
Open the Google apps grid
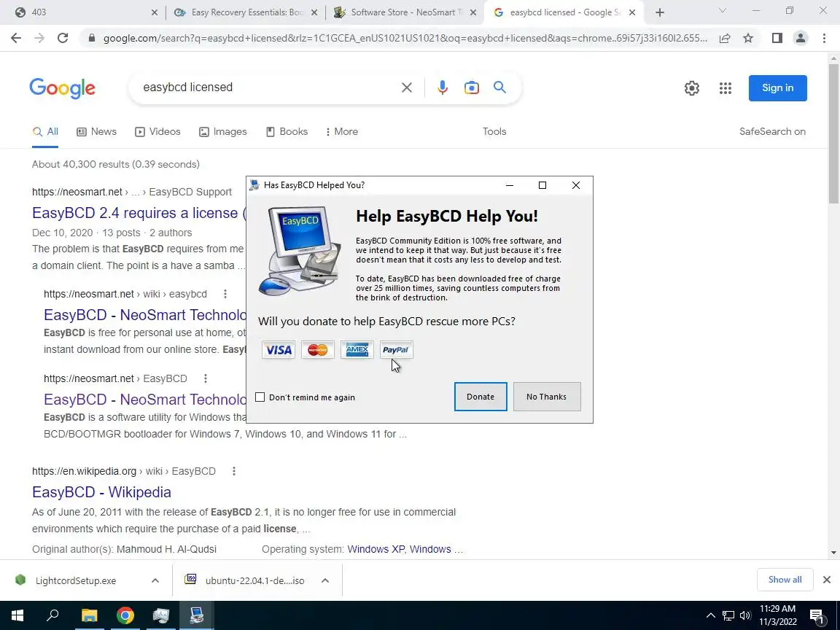(726, 87)
